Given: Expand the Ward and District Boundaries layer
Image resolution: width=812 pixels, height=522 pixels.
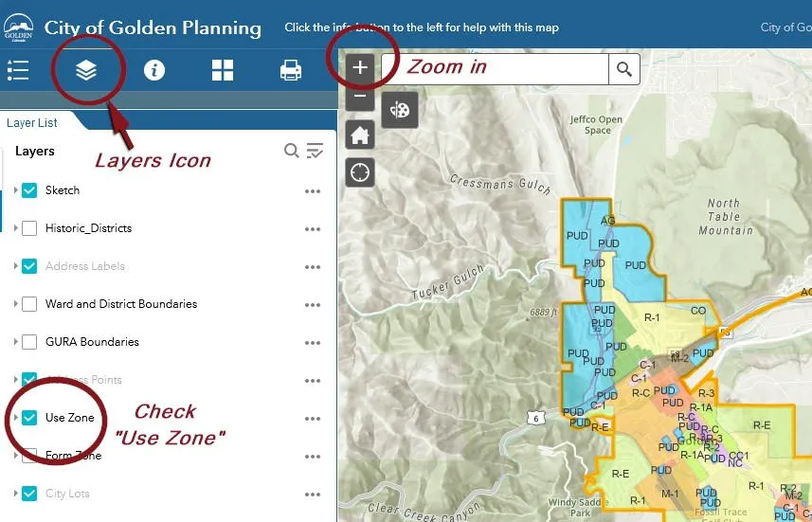Looking at the screenshot, I should [15, 304].
